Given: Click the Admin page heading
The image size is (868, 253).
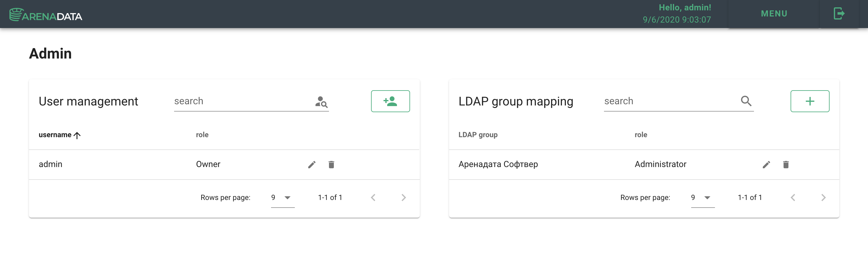Looking at the screenshot, I should pos(50,54).
